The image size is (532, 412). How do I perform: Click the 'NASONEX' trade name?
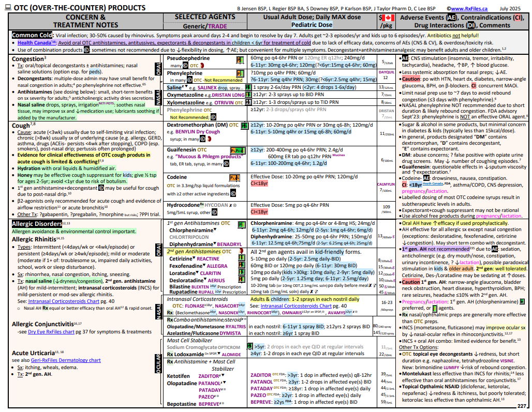(x=228, y=313)
